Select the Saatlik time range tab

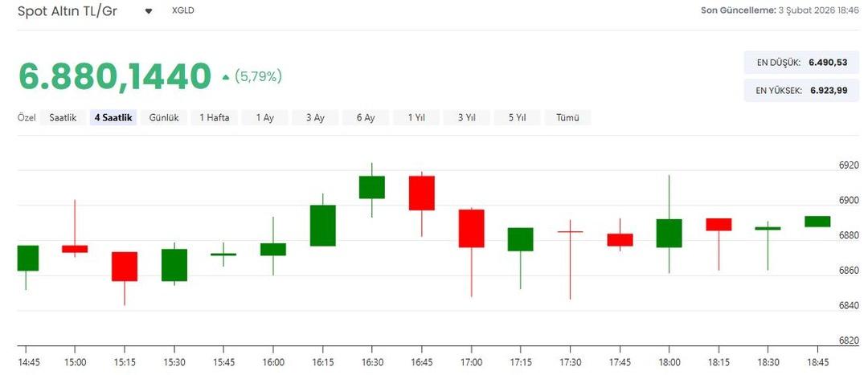63,118
